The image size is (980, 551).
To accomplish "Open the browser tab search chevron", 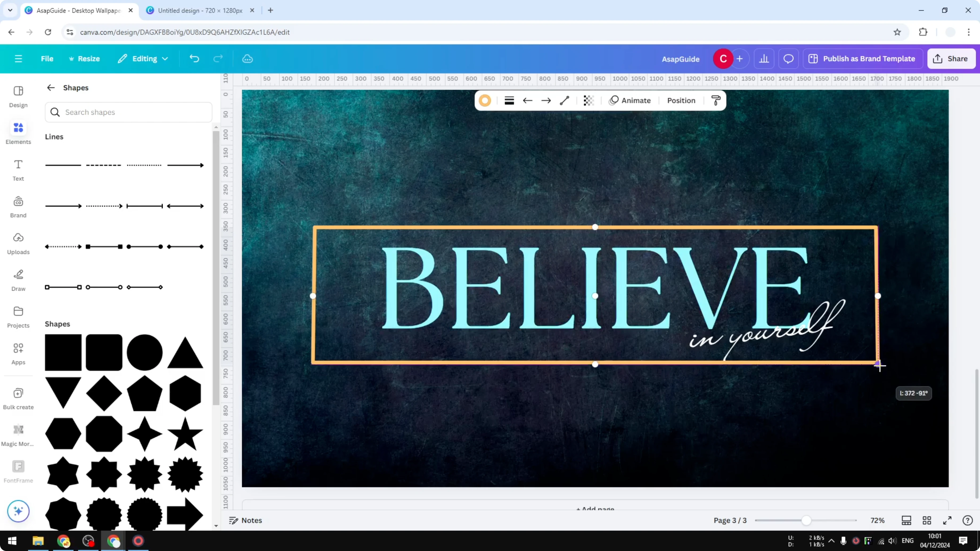I will pyautogui.click(x=10, y=10).
